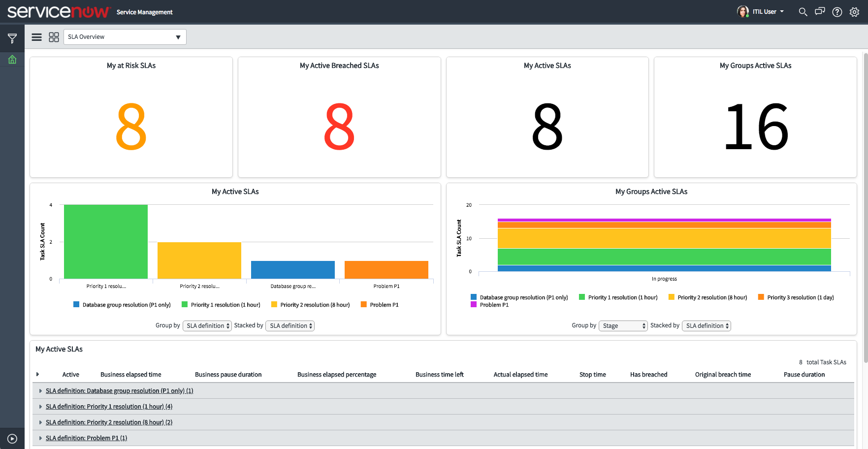Click the page vertical scrollbar

(x=866, y=207)
